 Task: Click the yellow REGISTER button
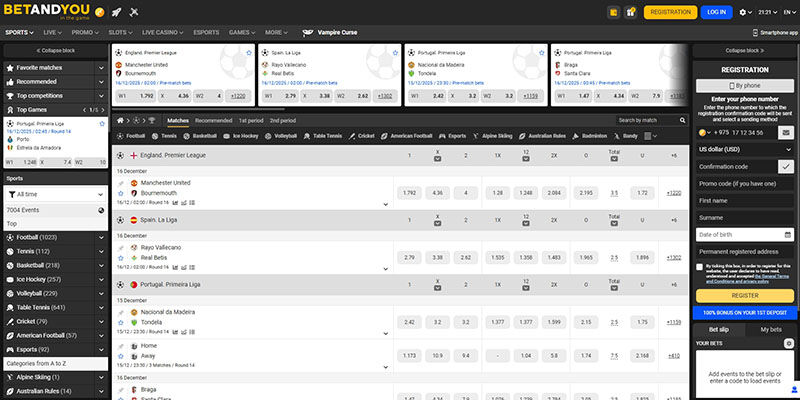coord(745,296)
